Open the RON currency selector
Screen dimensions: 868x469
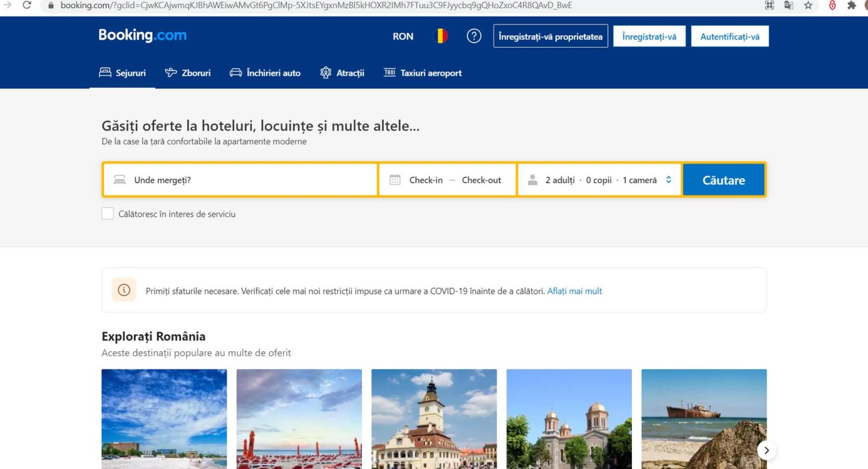coord(402,36)
